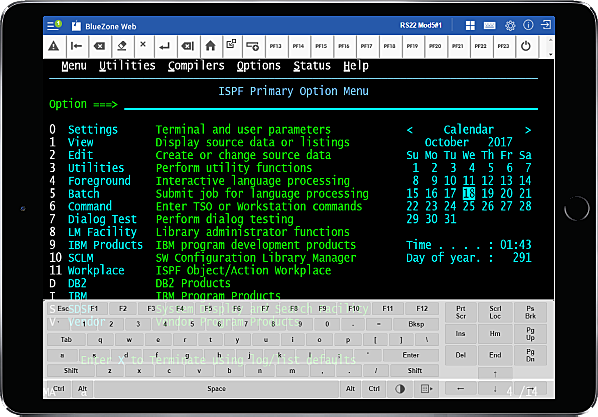
Task: Click the new-line insert toolbar icon
Action: tap(252, 46)
